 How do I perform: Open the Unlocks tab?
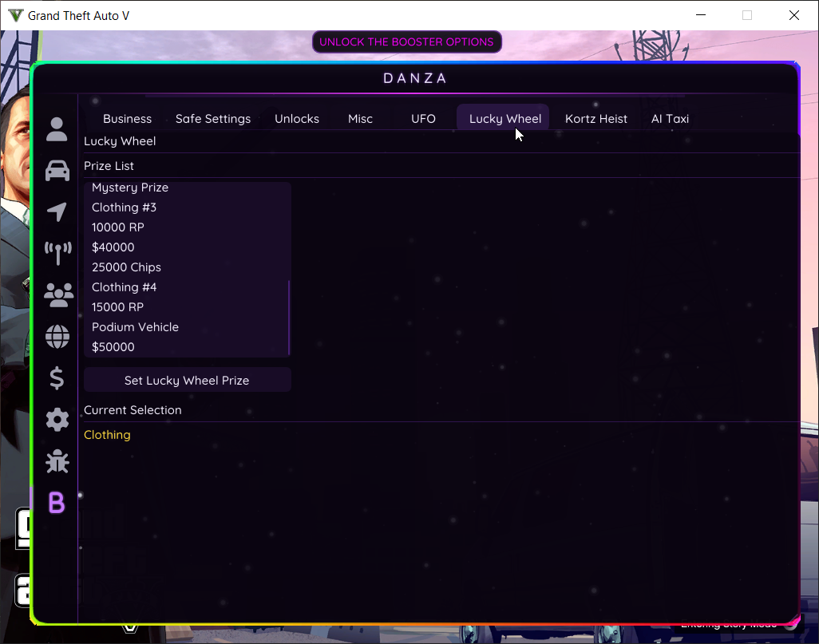pyautogui.click(x=297, y=119)
